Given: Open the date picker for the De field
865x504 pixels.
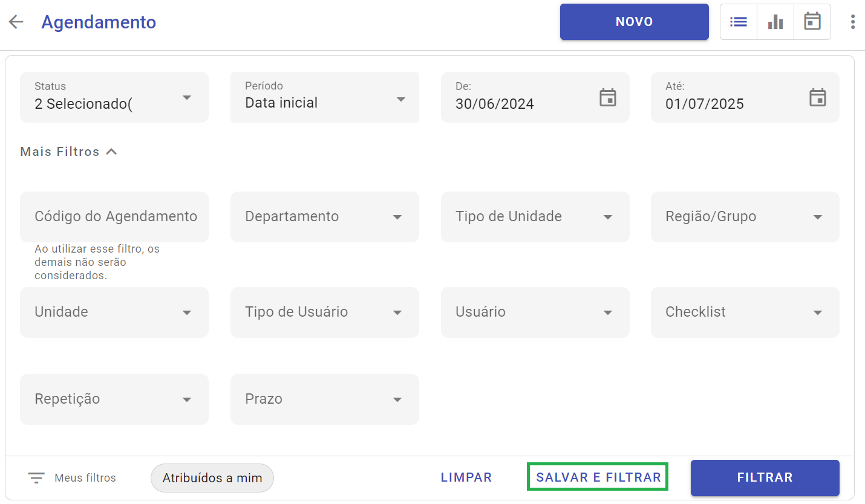Looking at the screenshot, I should pyautogui.click(x=608, y=97).
